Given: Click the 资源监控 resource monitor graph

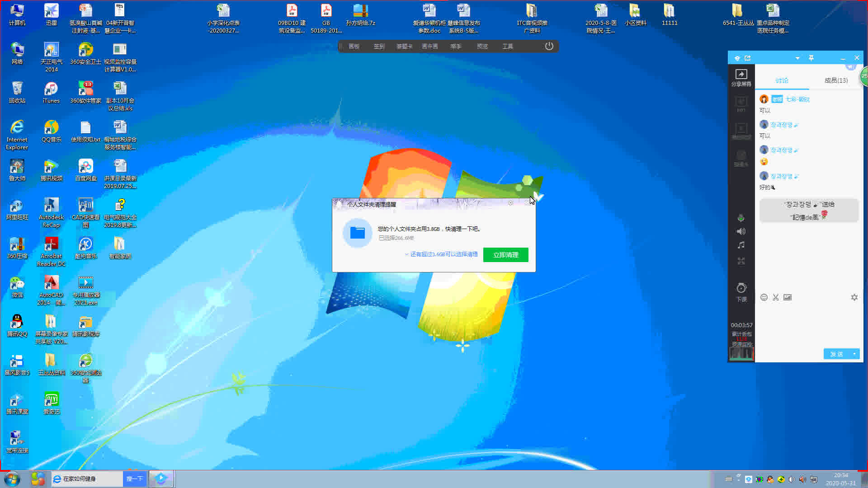Looking at the screenshot, I should click(x=741, y=353).
